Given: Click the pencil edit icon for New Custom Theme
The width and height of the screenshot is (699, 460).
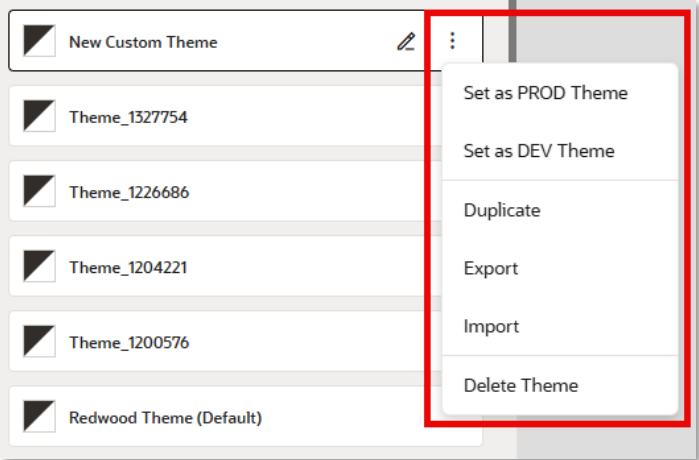Looking at the screenshot, I should (x=405, y=42).
